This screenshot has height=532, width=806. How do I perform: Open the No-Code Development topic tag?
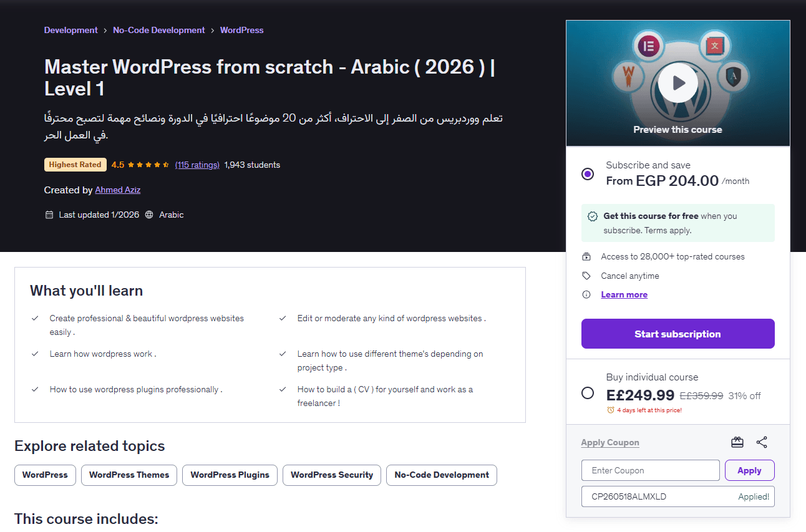[442, 475]
